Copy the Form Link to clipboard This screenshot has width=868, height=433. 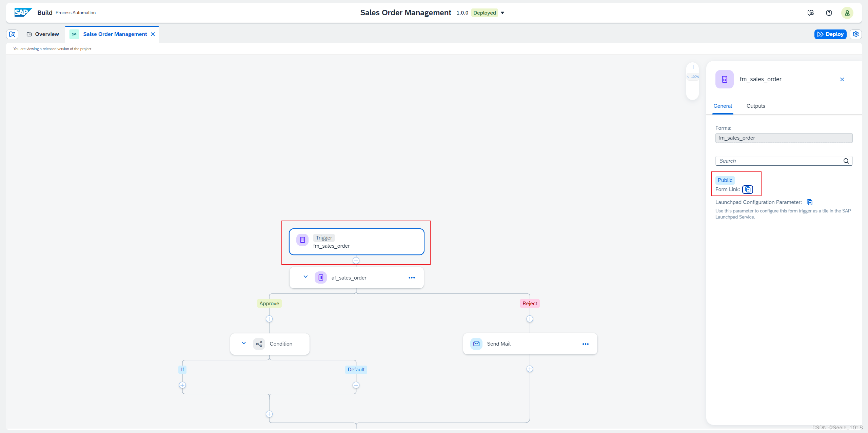point(748,189)
